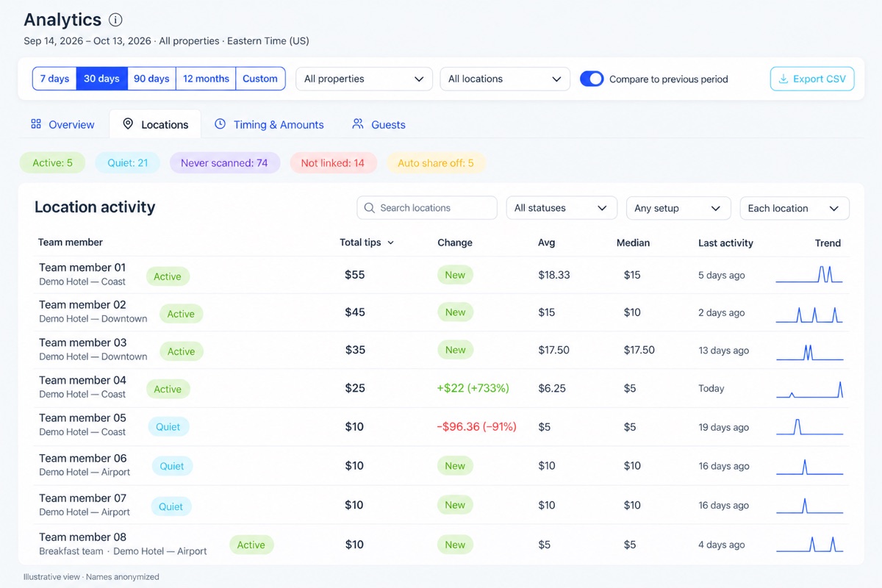Click the 13 days ago activity cell
Viewport: 882px width, 588px height.
pos(723,351)
